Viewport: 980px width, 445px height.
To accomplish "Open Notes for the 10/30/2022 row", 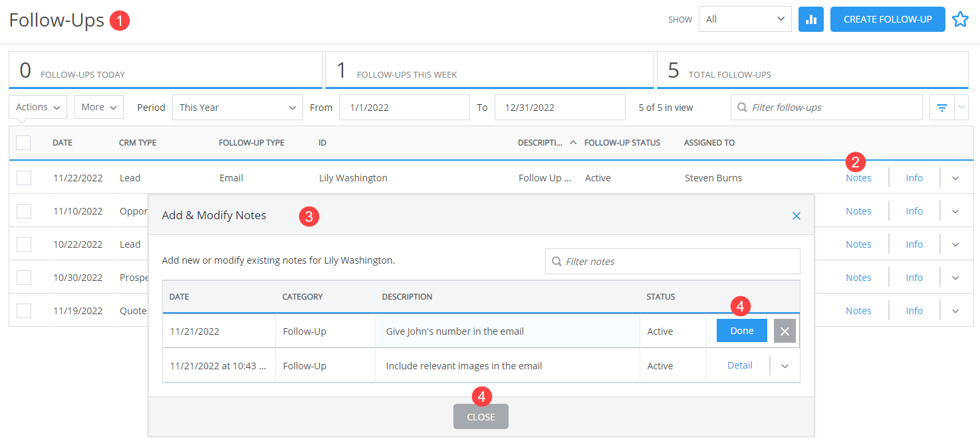I will 858,278.
